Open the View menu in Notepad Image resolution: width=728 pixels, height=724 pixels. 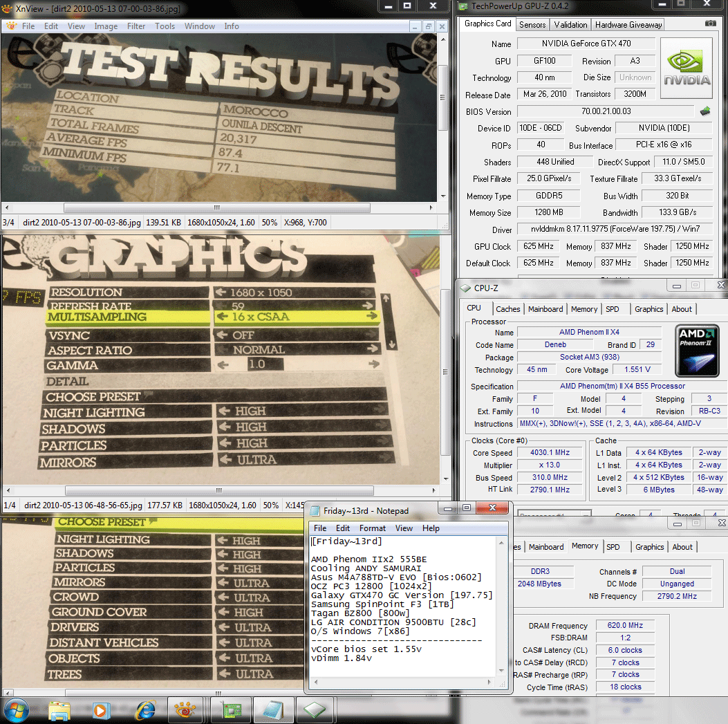click(x=404, y=528)
